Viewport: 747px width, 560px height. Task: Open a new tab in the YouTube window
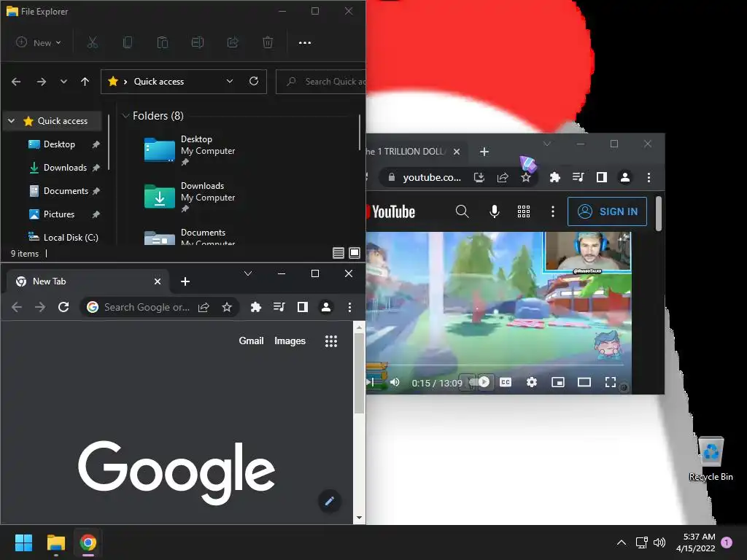click(x=484, y=152)
